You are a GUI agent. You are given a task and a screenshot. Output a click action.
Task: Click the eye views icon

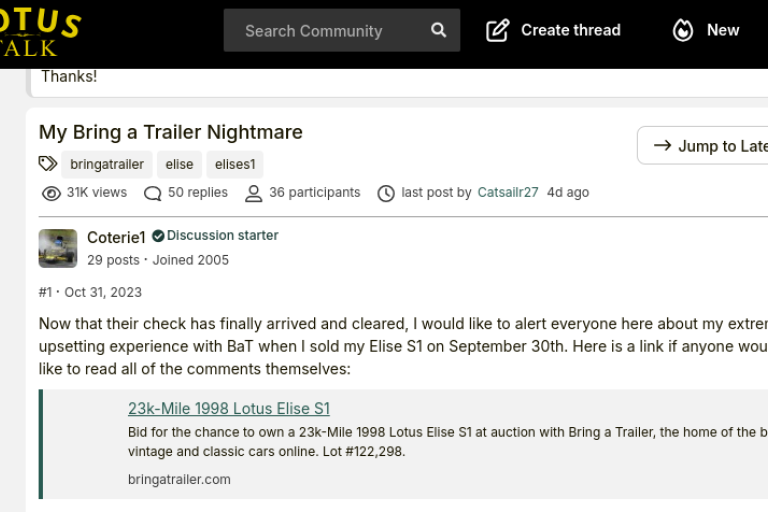[x=51, y=194]
